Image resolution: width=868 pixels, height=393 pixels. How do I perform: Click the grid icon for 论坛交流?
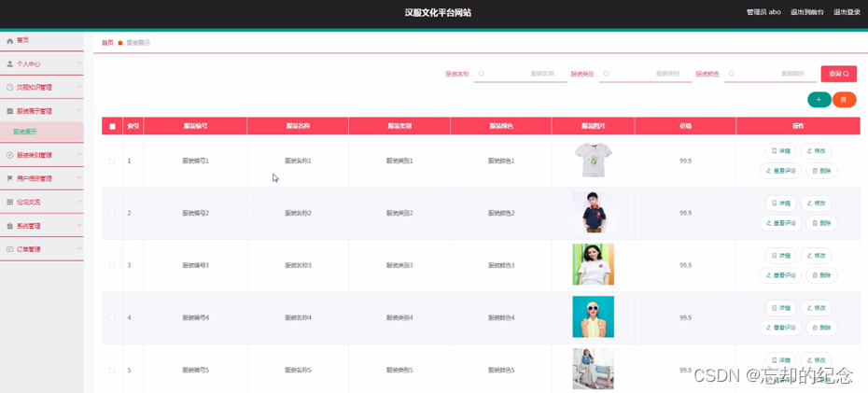coord(9,203)
